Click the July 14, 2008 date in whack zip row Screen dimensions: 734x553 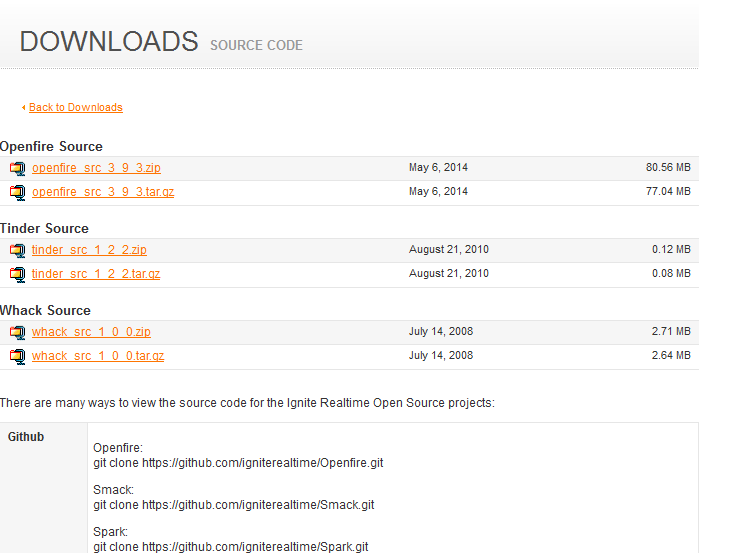(x=441, y=331)
